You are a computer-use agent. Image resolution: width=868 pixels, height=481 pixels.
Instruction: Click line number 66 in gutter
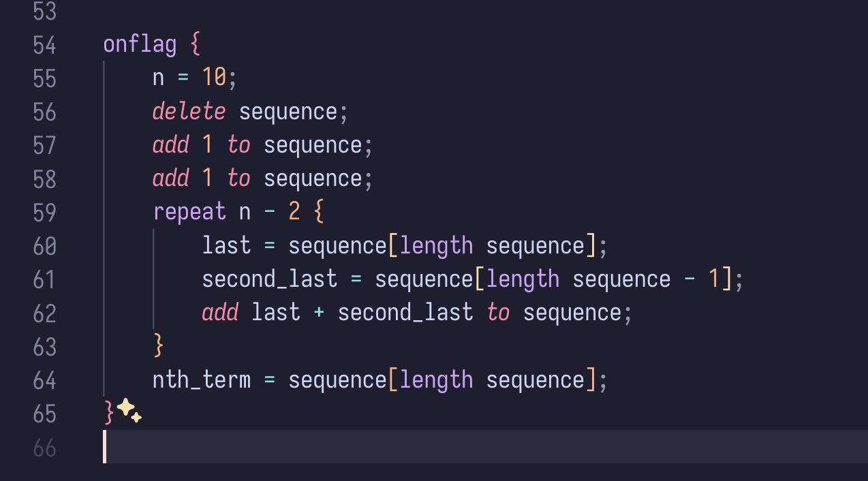pos(44,448)
